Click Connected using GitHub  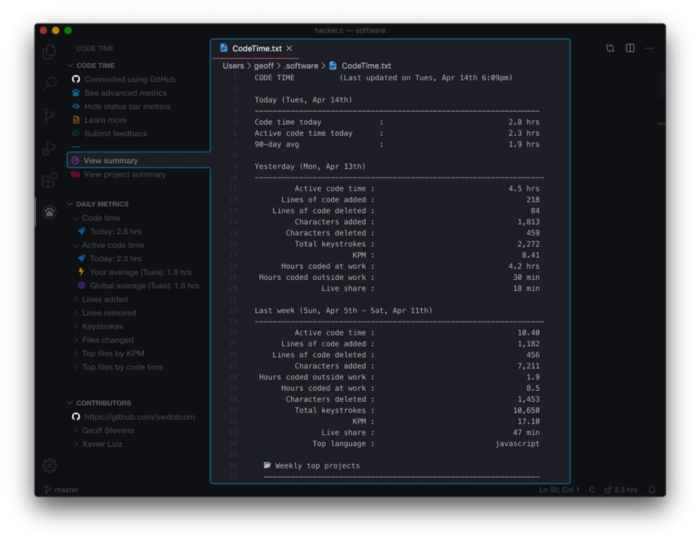point(129,79)
